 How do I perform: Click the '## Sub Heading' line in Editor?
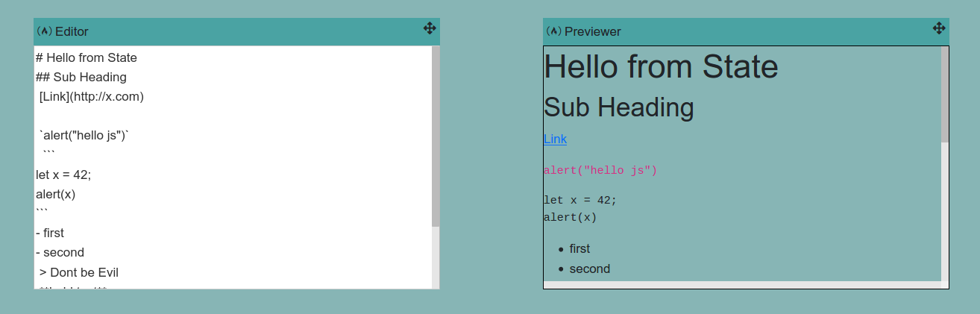coord(81,77)
